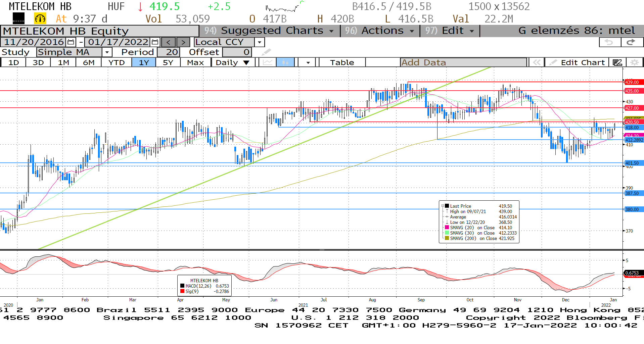The image size is (644, 344).
Task: Select the 1Y time range
Action: pos(144,62)
